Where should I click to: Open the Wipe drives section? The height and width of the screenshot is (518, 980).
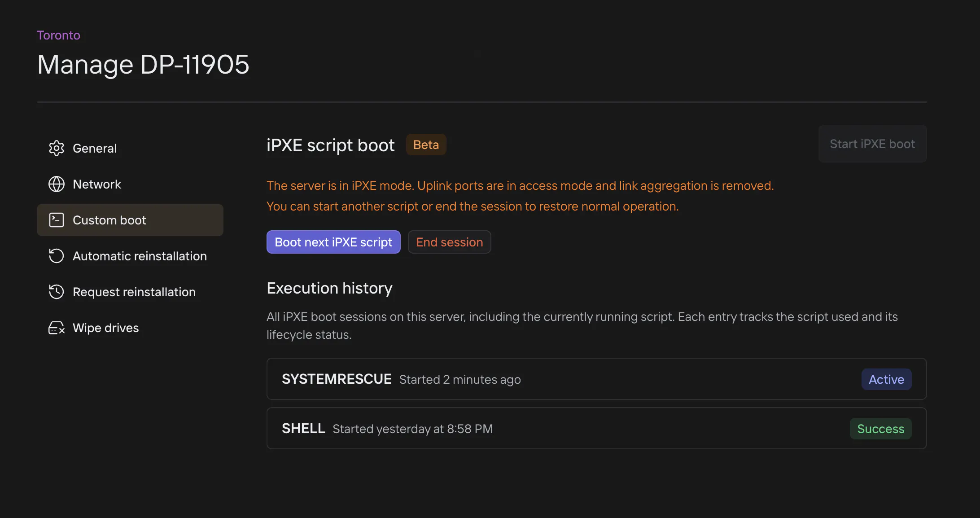point(105,328)
